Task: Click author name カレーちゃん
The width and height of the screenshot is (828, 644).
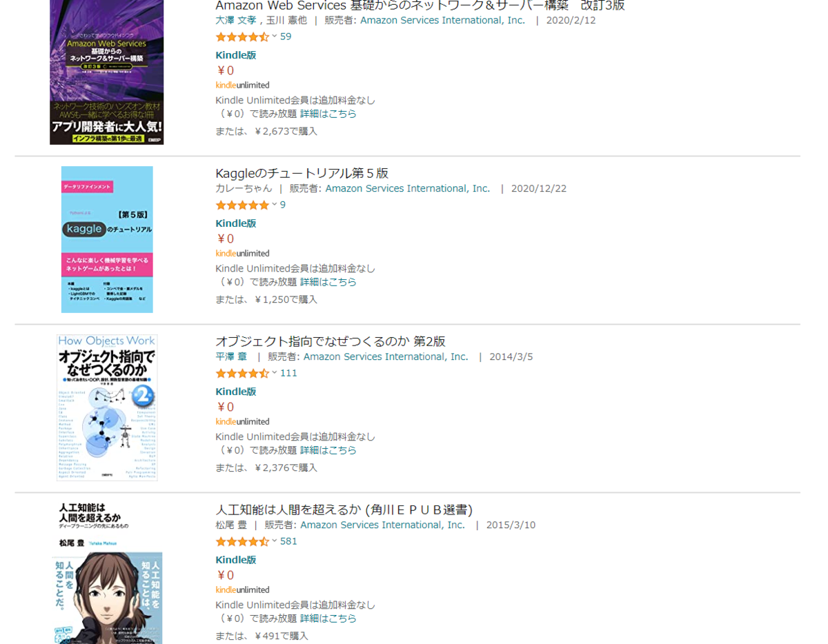Action: pyautogui.click(x=244, y=188)
